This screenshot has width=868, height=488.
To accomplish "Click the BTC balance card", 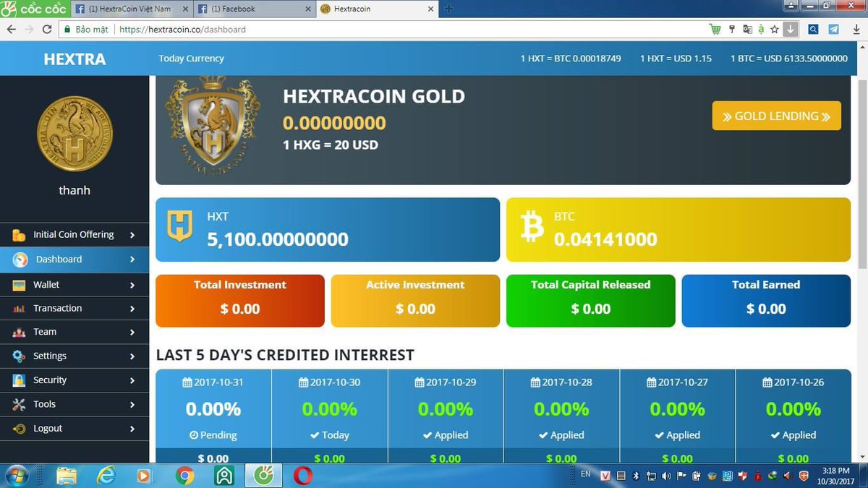I will point(678,230).
